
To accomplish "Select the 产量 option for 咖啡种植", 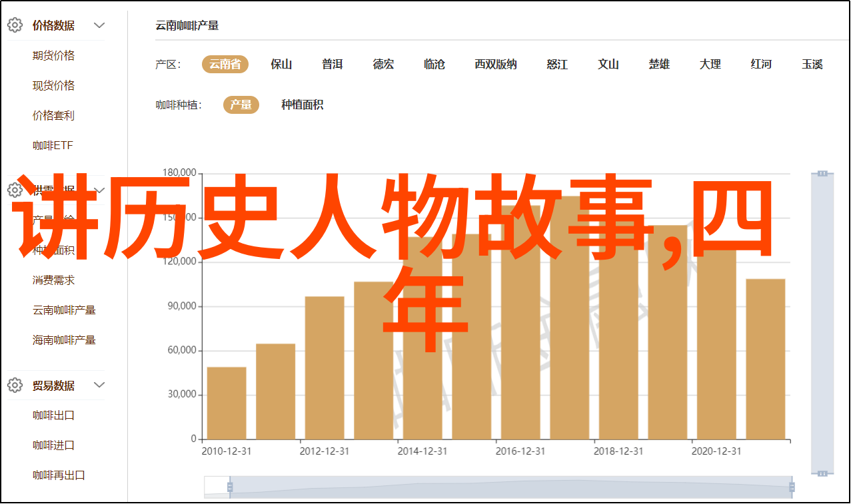I will tap(241, 105).
